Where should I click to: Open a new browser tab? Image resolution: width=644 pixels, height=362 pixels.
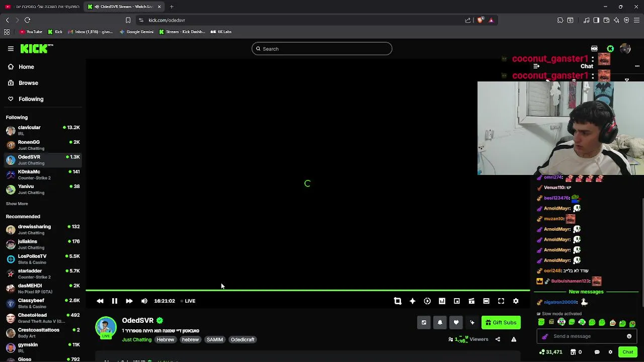coord(172,7)
